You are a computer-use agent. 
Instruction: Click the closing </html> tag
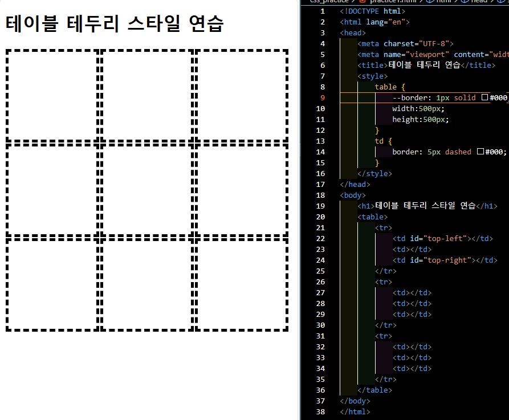coord(355,411)
